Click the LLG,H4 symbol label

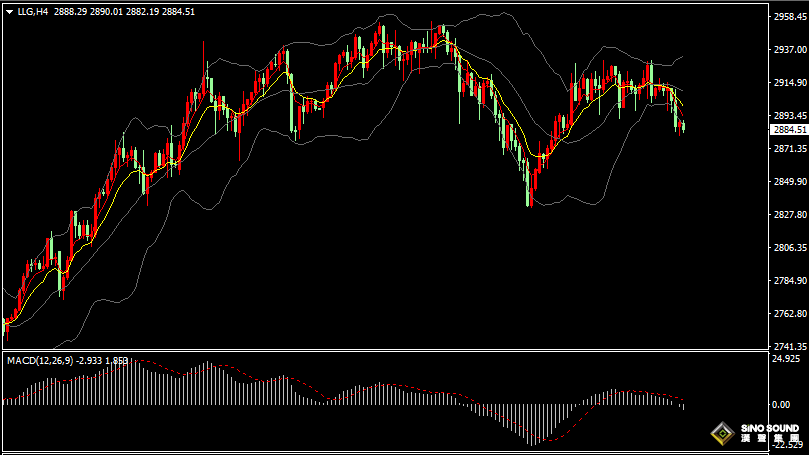pos(32,11)
